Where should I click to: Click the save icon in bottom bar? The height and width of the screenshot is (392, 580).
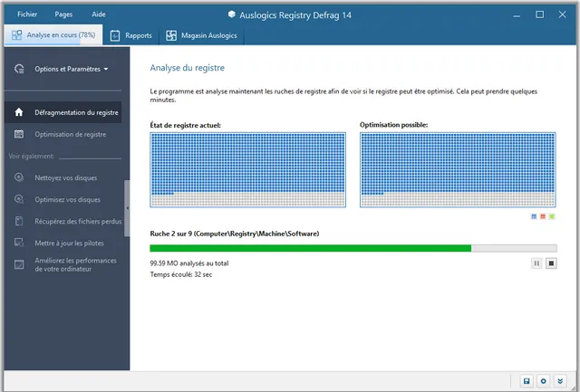coord(527,381)
